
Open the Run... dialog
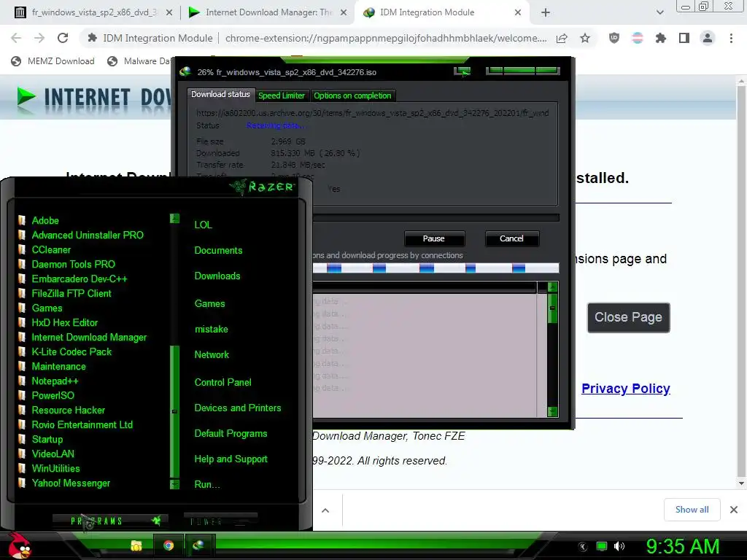(206, 485)
